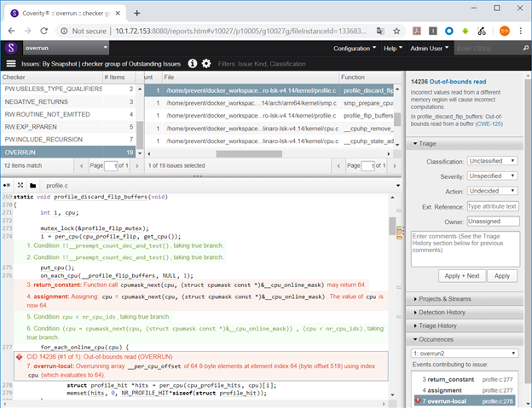Click the Coverity logo icon
The image size is (532, 409).
pyautogui.click(x=11, y=49)
